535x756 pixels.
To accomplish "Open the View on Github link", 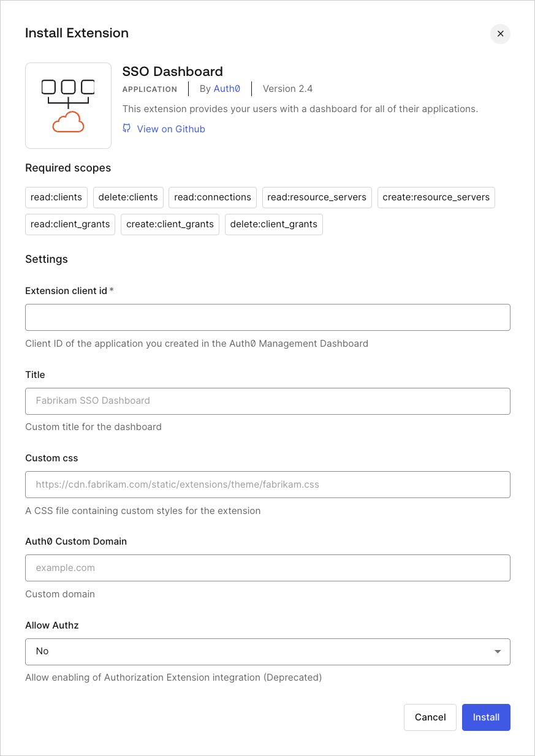I will click(171, 129).
